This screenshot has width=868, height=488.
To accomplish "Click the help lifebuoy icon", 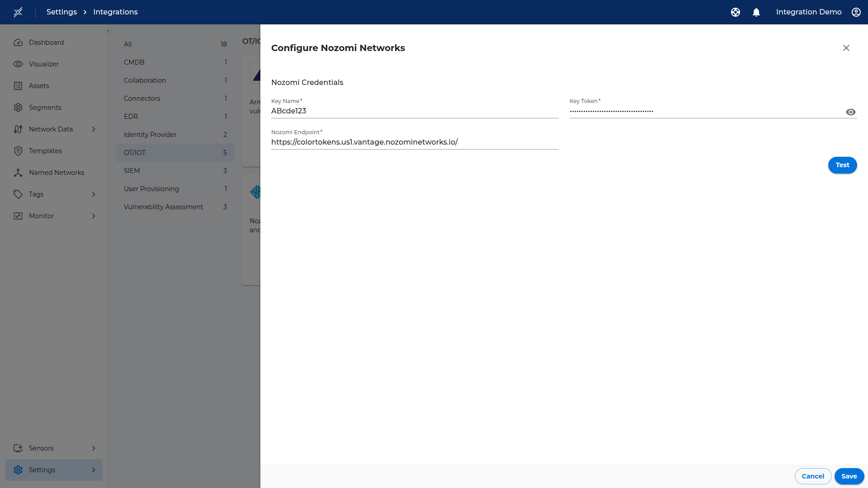I will point(736,12).
